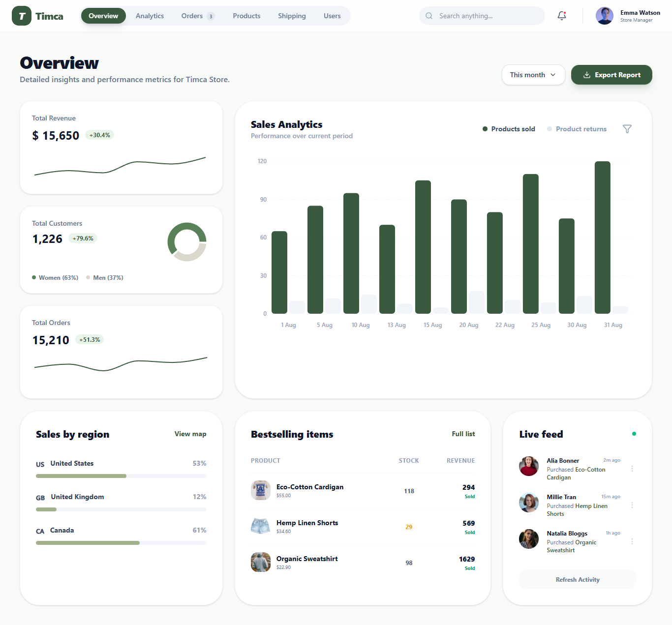Toggle Products sold legend series
The width and height of the screenshot is (672, 625).
(509, 129)
